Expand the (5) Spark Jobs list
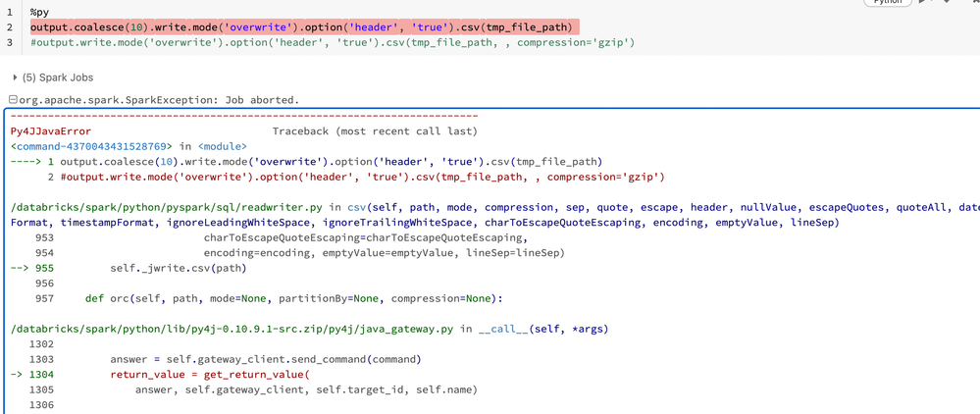Screen dimensions: 980x414 15,77
